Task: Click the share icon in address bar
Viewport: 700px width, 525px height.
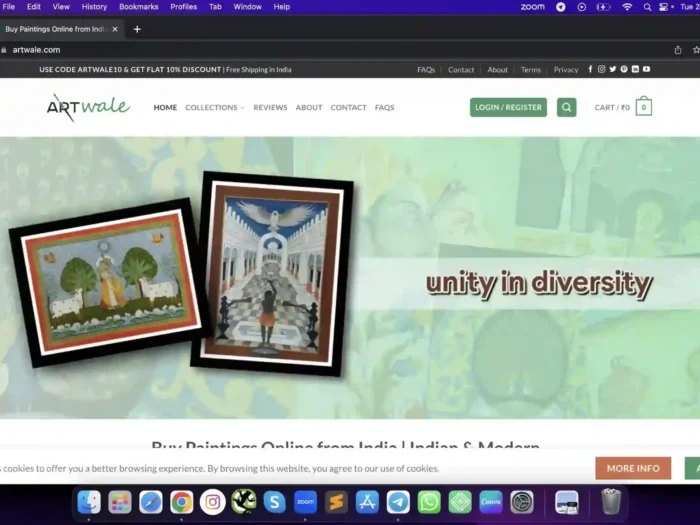Action: [678, 50]
